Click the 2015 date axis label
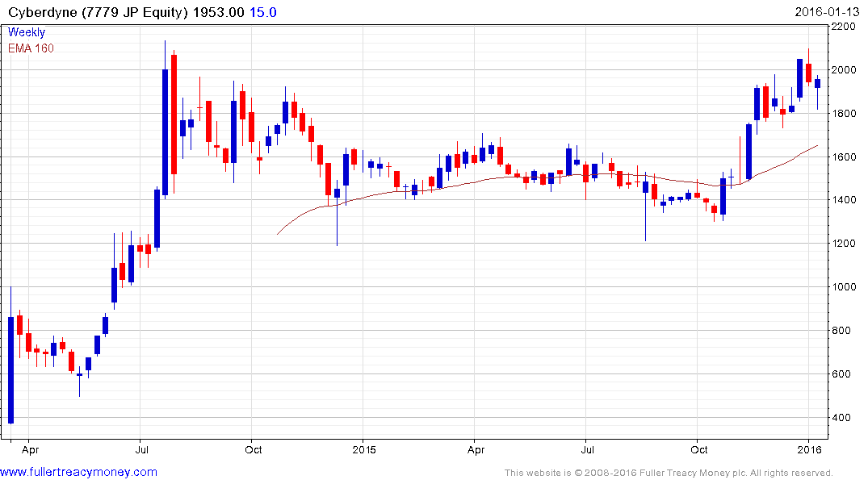 pos(364,449)
